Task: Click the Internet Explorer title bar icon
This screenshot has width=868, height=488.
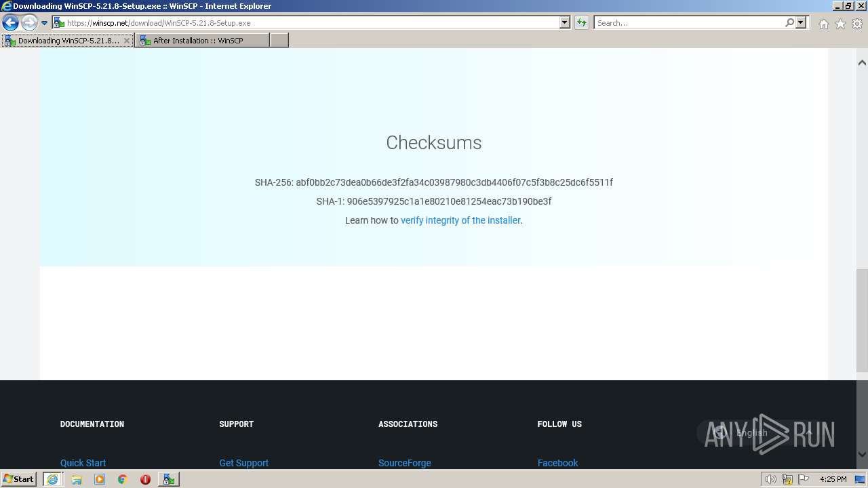Action: (6, 6)
